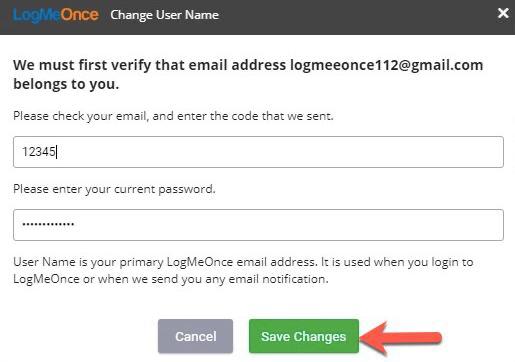Cancel the user name change
The image size is (515, 362).
[x=195, y=336]
